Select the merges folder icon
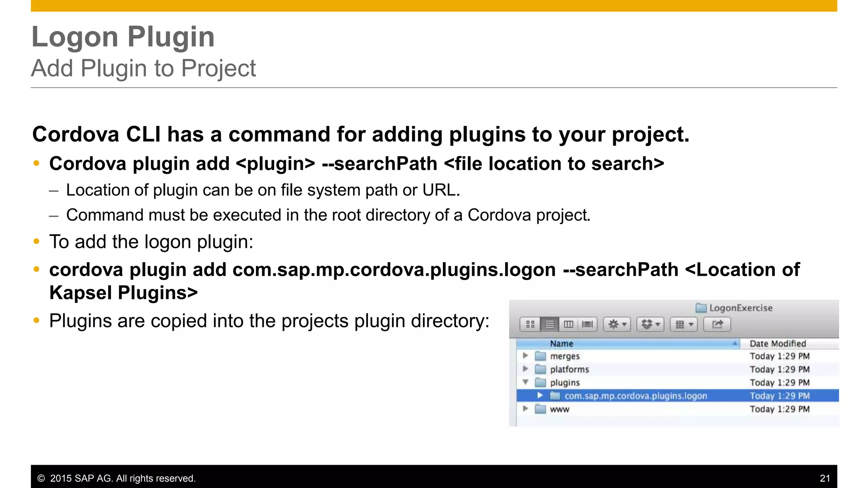The height and width of the screenshot is (488, 868). coord(540,356)
